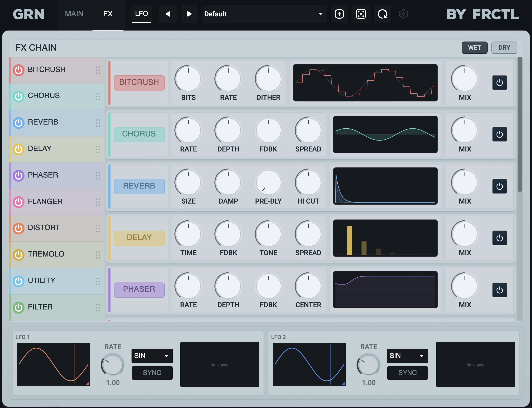Switch to the MAIN tab
This screenshot has width=532, height=408.
pos(74,14)
